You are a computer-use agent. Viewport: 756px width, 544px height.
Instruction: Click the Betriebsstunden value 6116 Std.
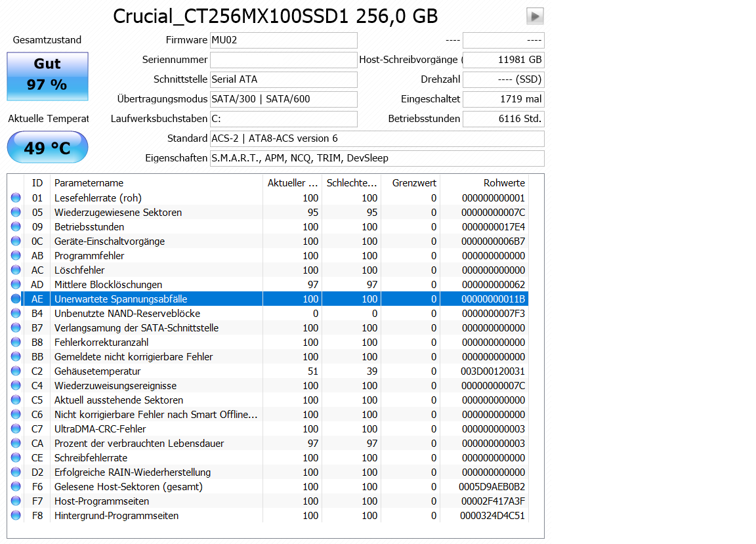coord(503,119)
